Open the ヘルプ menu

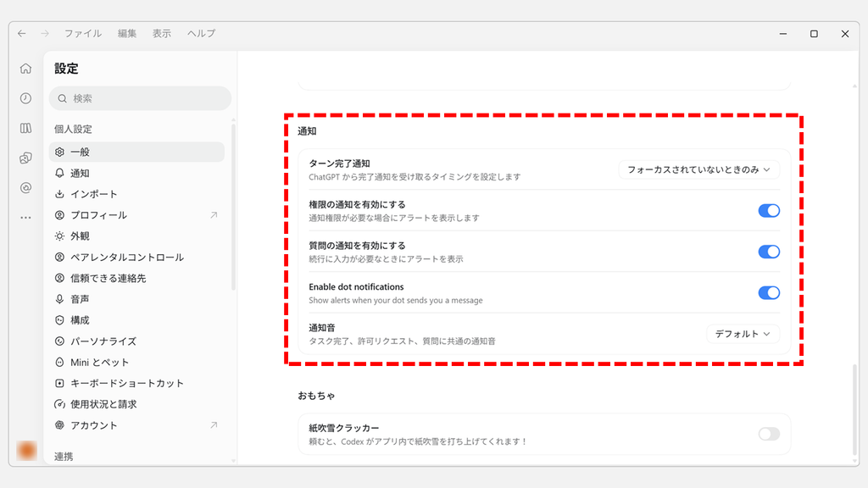click(202, 34)
